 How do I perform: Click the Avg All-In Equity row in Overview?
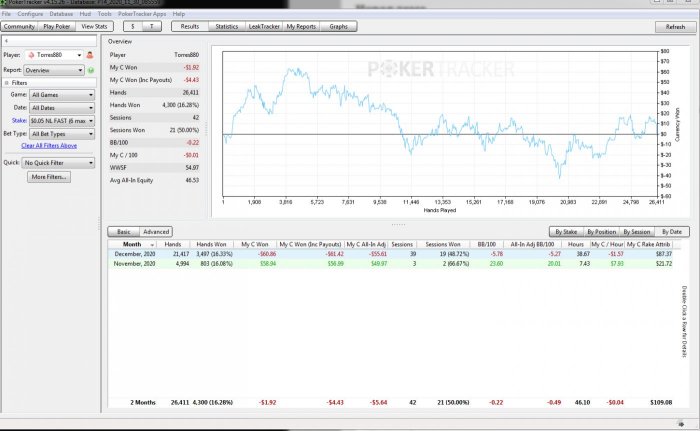tap(154, 180)
